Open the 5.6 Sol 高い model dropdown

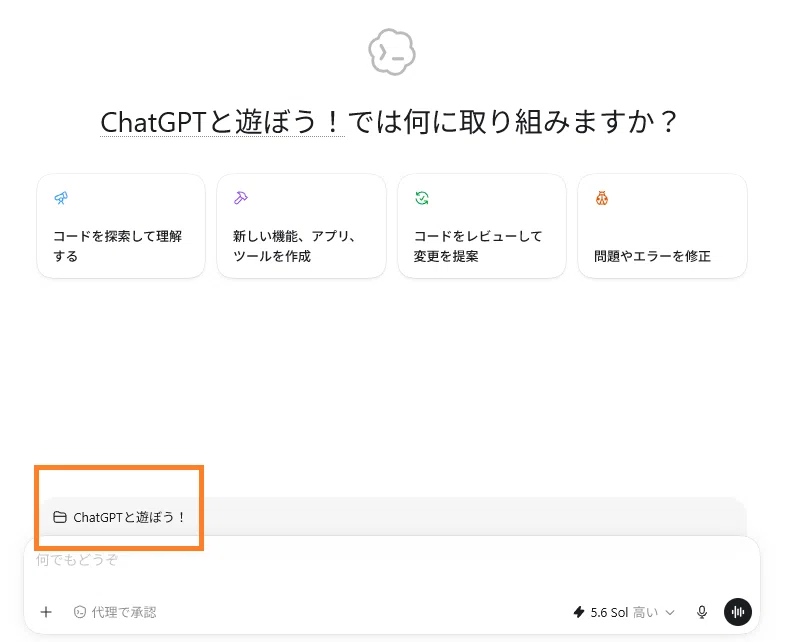tap(624, 612)
